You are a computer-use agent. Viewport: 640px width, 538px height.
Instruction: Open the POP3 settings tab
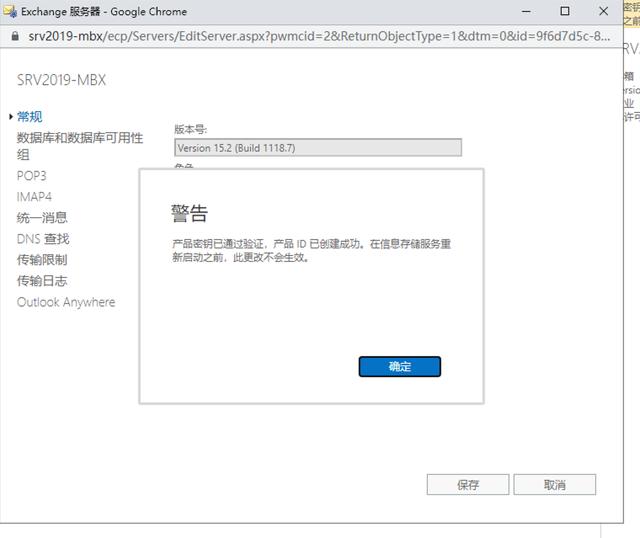click(31, 176)
